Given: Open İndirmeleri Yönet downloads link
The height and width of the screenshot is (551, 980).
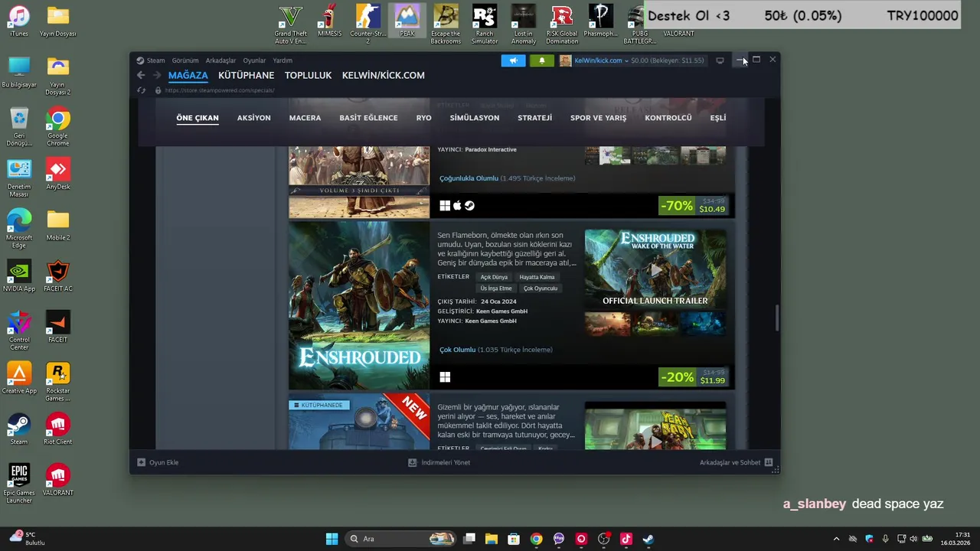Looking at the screenshot, I should pyautogui.click(x=439, y=462).
